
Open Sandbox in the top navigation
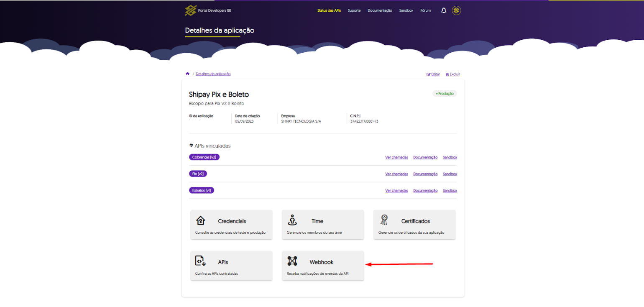(x=406, y=10)
